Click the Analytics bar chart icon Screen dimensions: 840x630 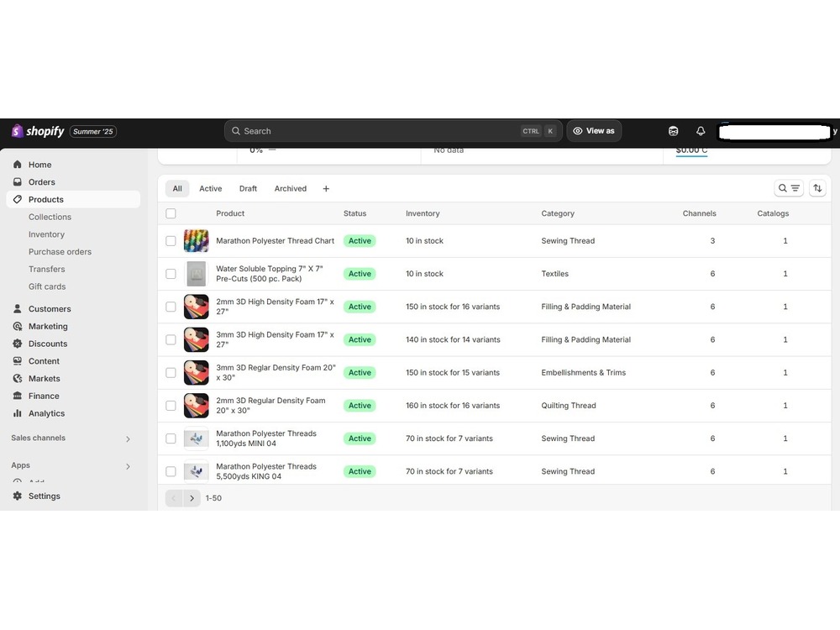click(17, 413)
